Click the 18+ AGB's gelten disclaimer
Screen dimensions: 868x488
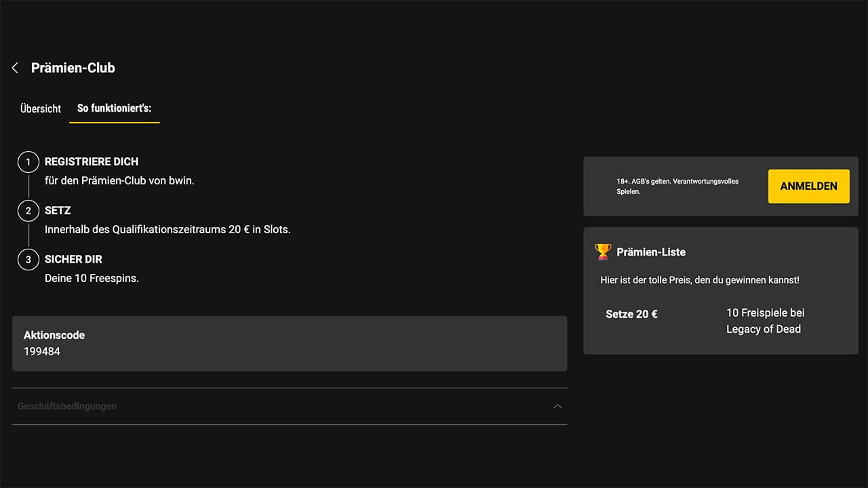pos(677,186)
